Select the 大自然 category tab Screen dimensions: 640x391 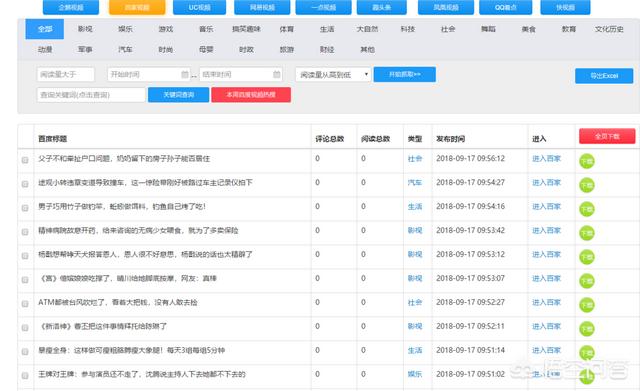click(x=367, y=29)
